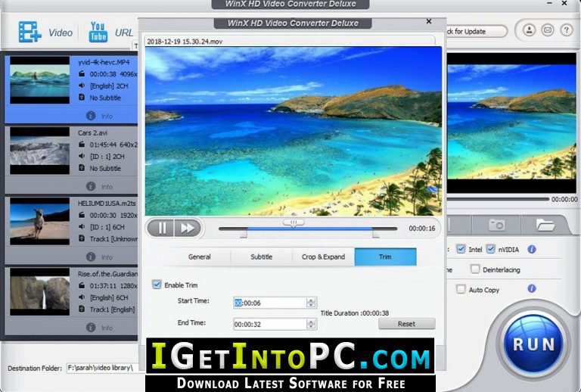This screenshot has height=392, width=581.
Task: Open Info for yvid-4k-hevc.MP4
Action: tap(99, 116)
